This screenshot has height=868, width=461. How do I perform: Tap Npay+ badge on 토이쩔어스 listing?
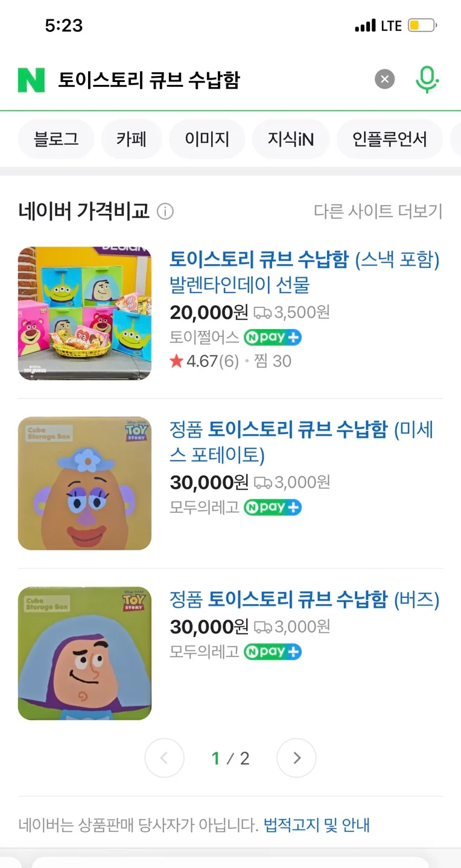point(273,338)
